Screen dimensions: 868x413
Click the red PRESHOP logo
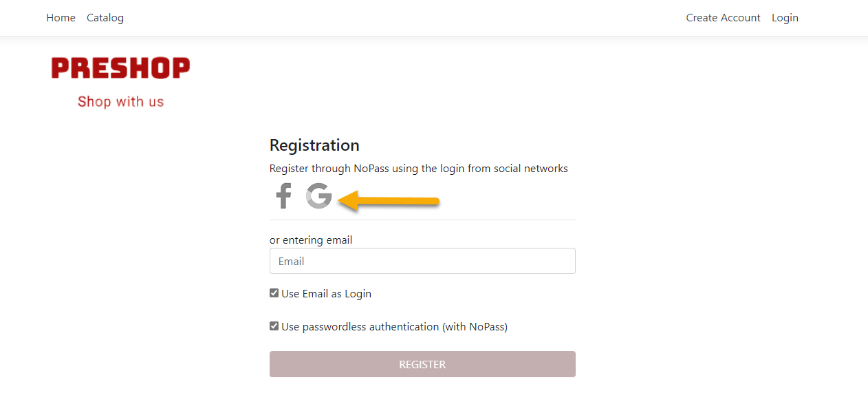click(120, 68)
